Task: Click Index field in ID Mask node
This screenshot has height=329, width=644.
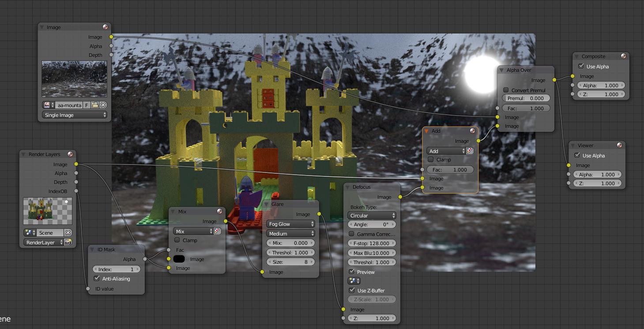Action: coord(117,269)
